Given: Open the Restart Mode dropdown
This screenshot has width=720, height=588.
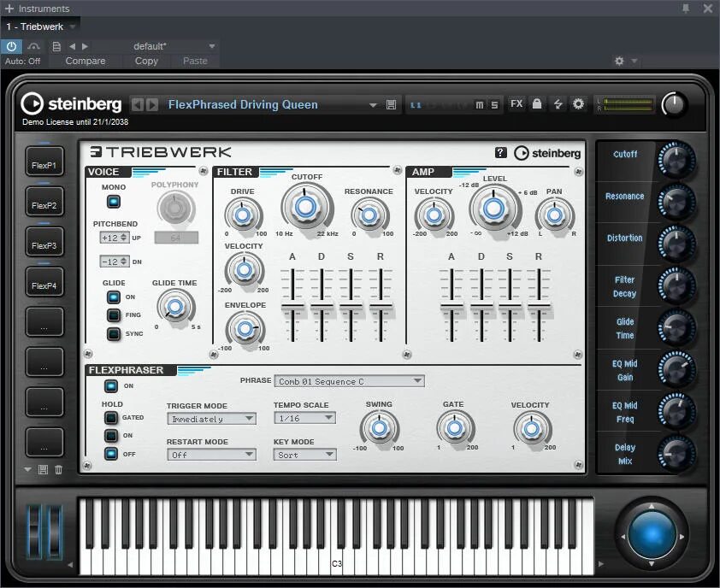Looking at the screenshot, I should pyautogui.click(x=212, y=455).
